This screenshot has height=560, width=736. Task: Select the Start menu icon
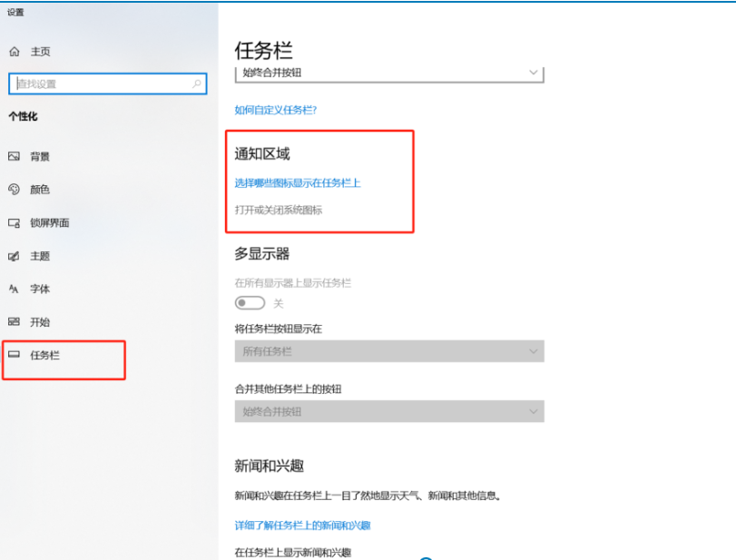[x=14, y=321]
